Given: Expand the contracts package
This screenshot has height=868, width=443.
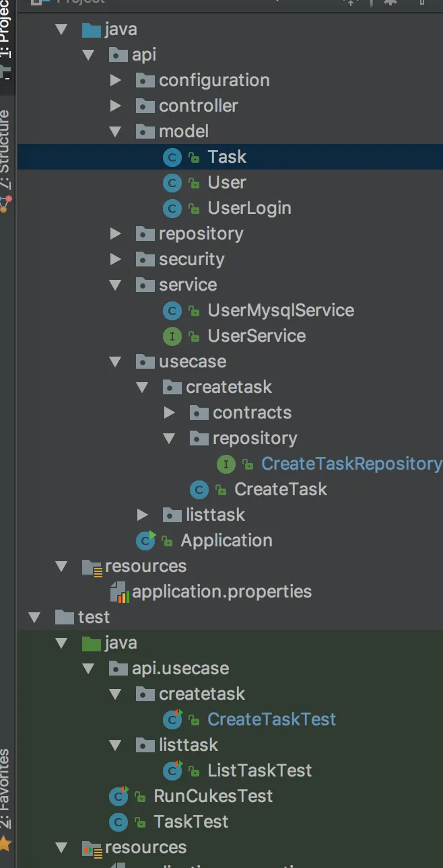Looking at the screenshot, I should pyautogui.click(x=170, y=412).
